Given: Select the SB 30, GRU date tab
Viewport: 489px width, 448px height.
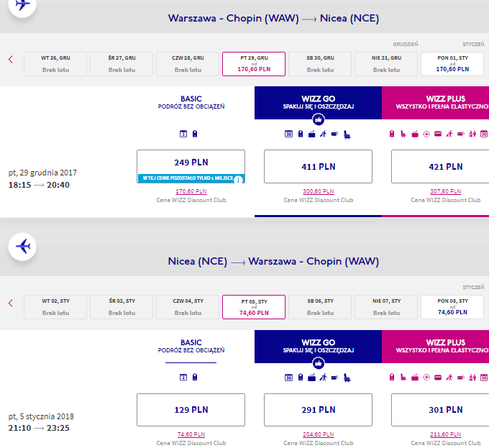Looking at the screenshot, I should 320,64.
